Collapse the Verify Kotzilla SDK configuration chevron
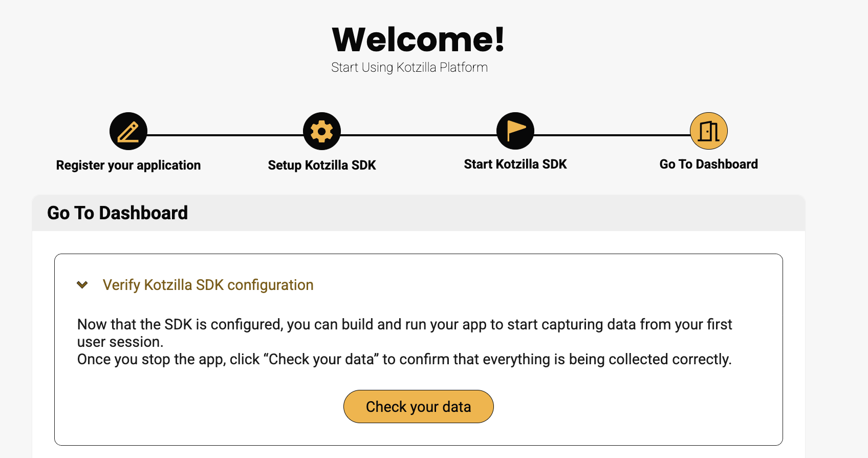868x458 pixels. pyautogui.click(x=82, y=285)
